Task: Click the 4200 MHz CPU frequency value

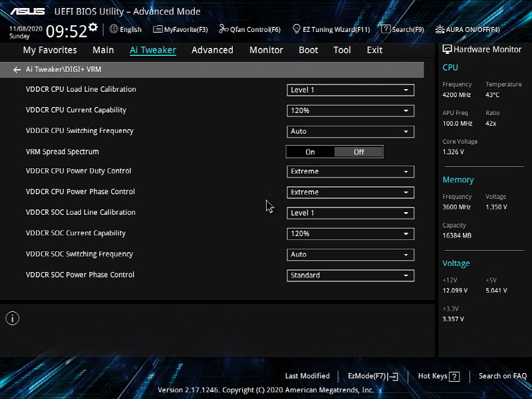Action: [457, 95]
